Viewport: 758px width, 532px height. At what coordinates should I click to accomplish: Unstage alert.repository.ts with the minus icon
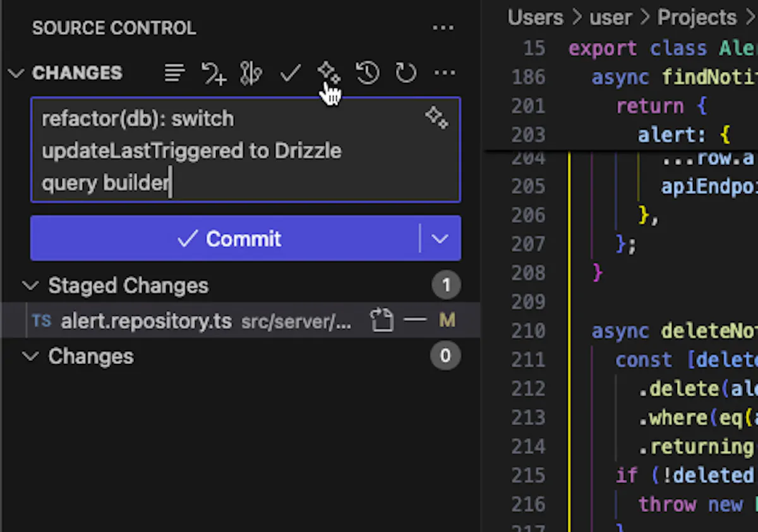click(415, 320)
